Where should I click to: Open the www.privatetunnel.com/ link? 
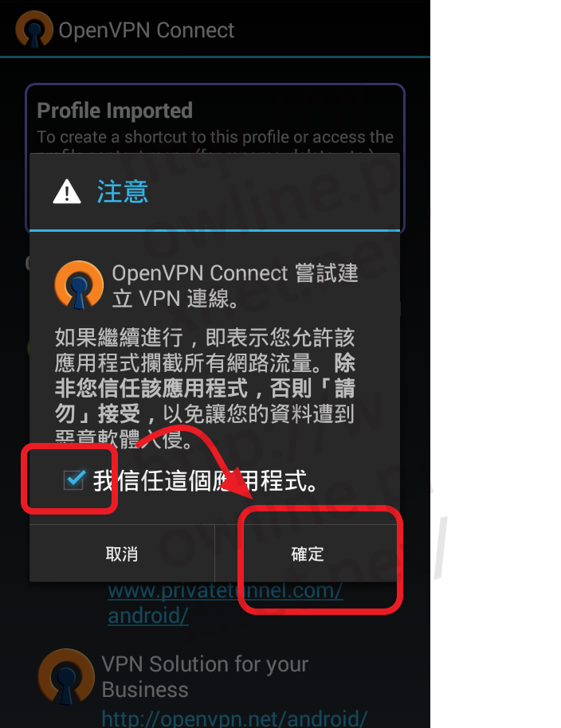click(226, 590)
